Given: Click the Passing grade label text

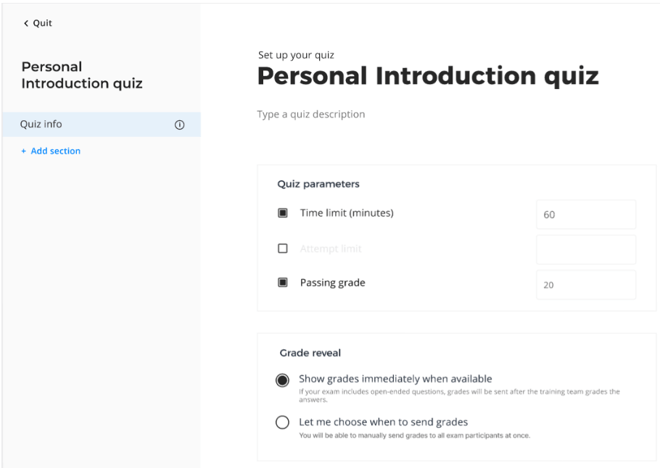Looking at the screenshot, I should (333, 283).
